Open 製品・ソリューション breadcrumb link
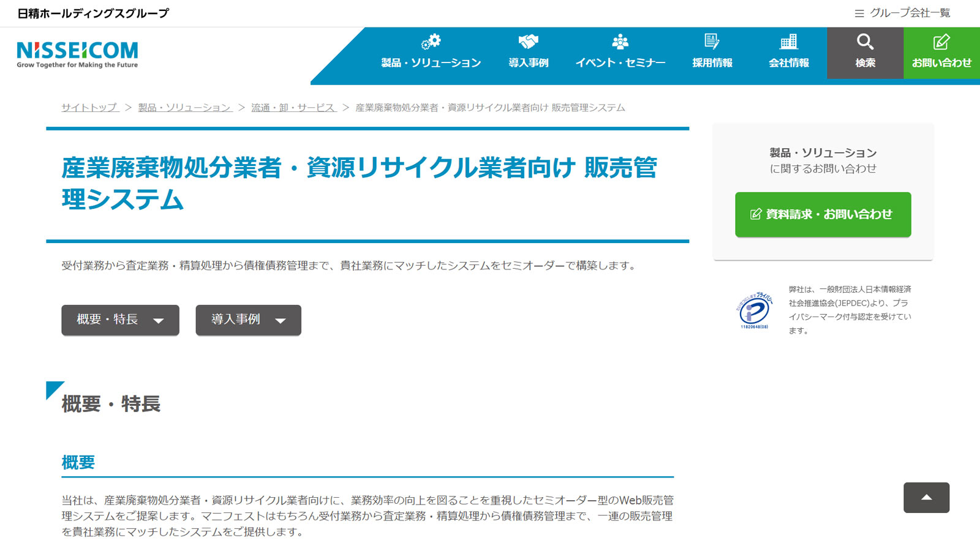Screen dimensions: 980x551 (x=185, y=107)
